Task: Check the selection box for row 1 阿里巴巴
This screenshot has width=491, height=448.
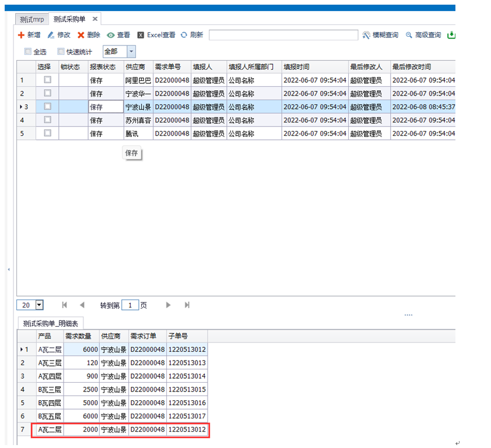Action: click(47, 80)
